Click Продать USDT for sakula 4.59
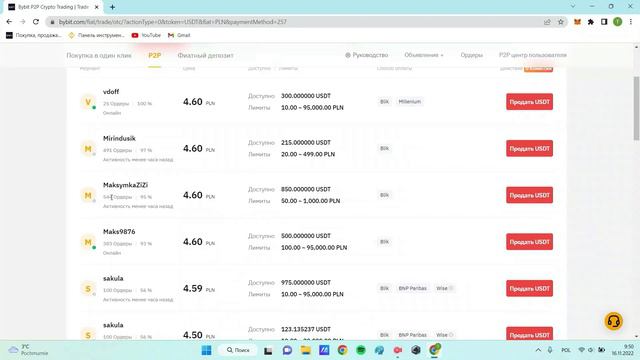This screenshot has height=360, width=640. (529, 288)
